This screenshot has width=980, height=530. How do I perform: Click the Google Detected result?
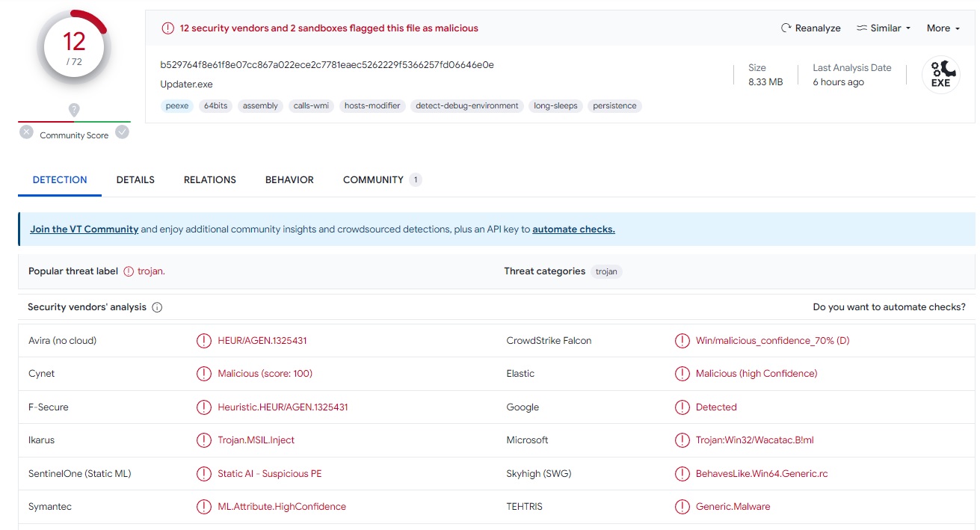(x=716, y=407)
